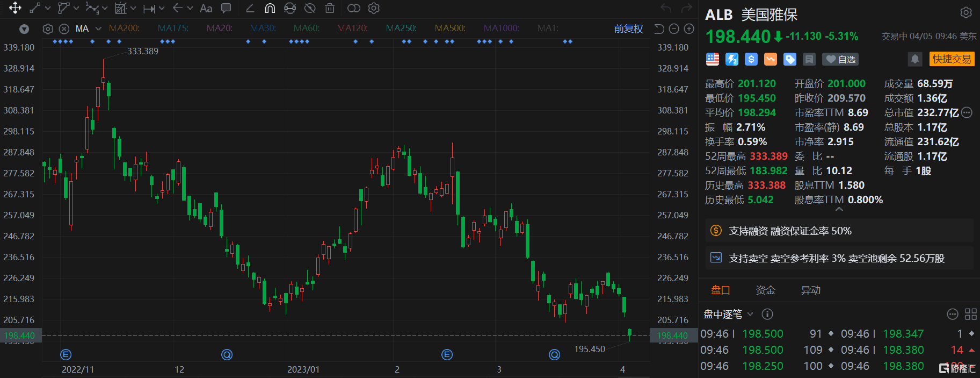Switch tick list to grid layout

click(x=971, y=314)
